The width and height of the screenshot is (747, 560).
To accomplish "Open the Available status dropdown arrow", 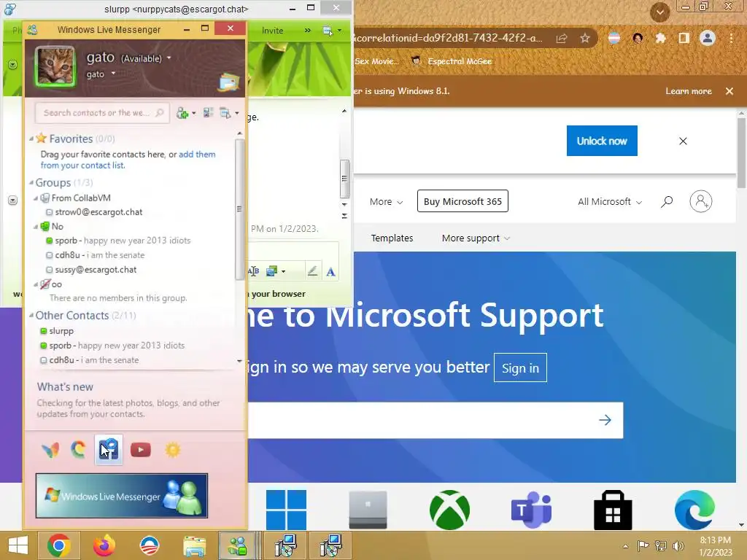I will (x=169, y=58).
